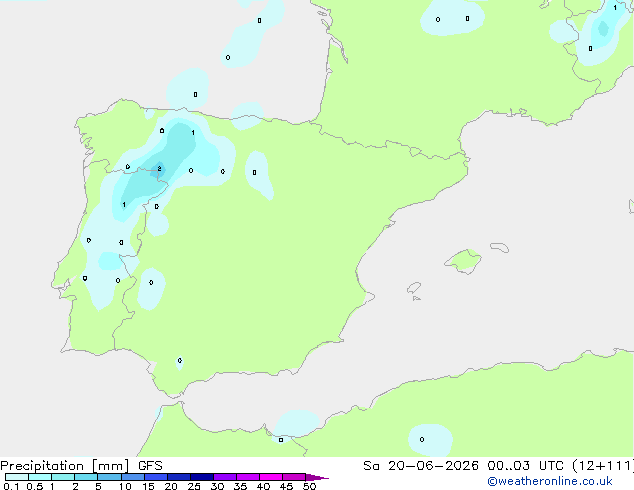Click the 5–10 mm legend color box
The width and height of the screenshot is (634, 490).
pyautogui.click(x=109, y=477)
